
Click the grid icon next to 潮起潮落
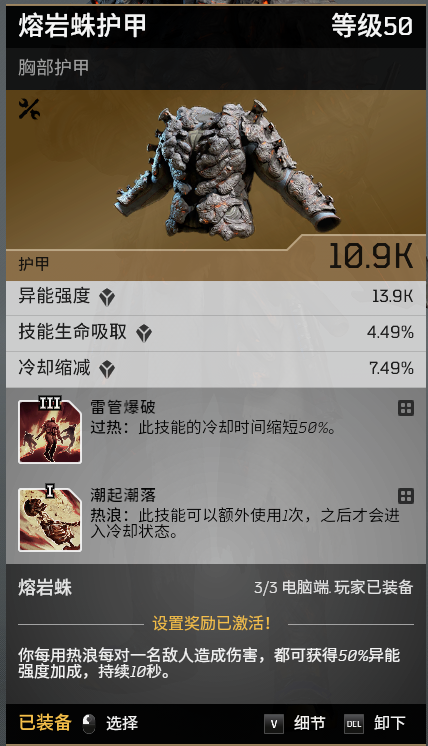(x=406, y=496)
